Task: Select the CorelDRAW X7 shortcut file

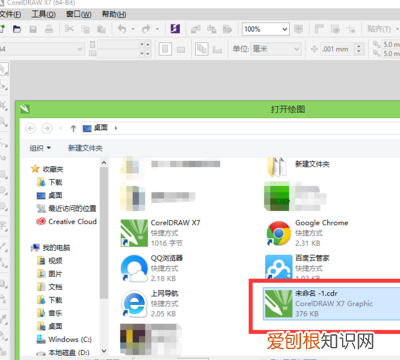Action: point(161,233)
